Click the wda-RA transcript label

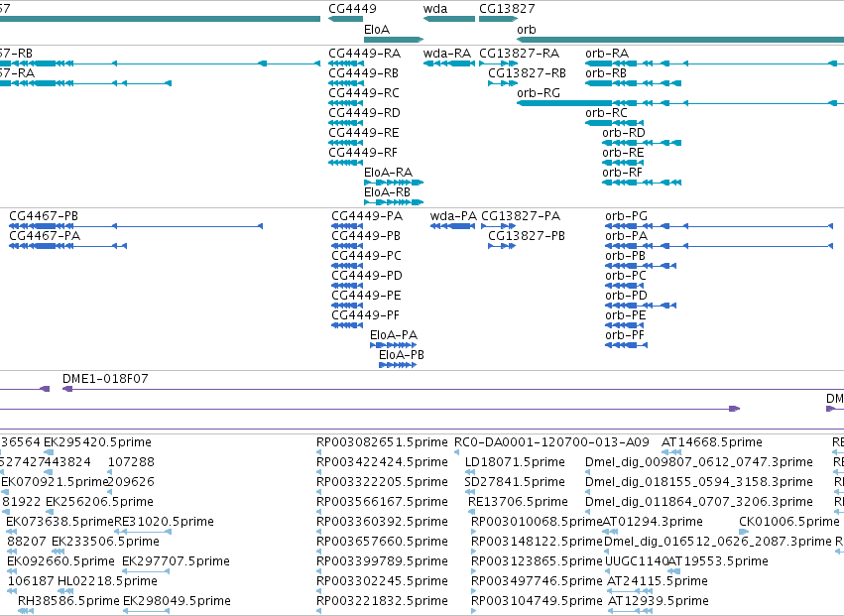(x=447, y=54)
